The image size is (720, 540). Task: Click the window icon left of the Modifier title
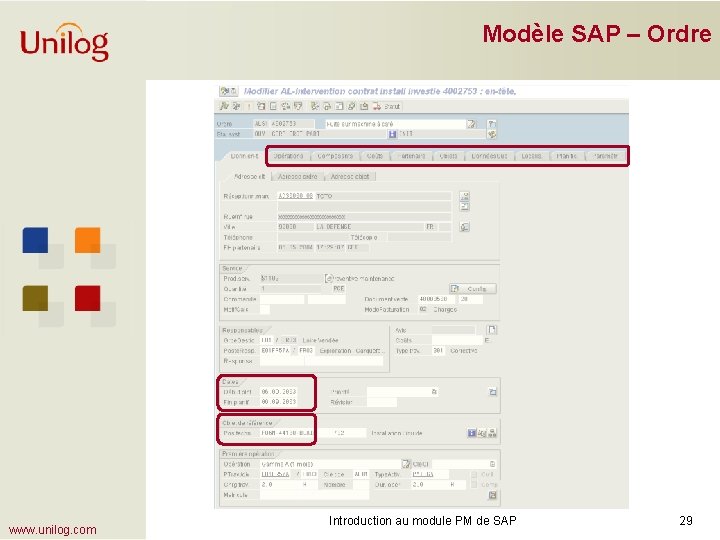[228, 91]
